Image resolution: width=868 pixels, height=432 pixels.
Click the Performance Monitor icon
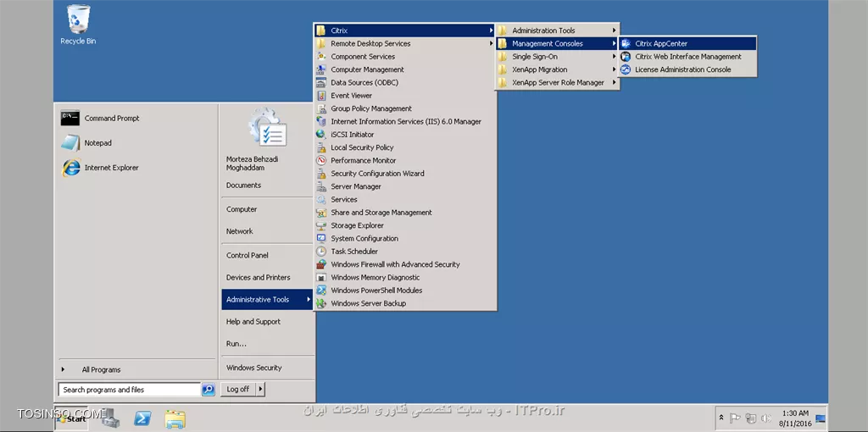coord(321,160)
